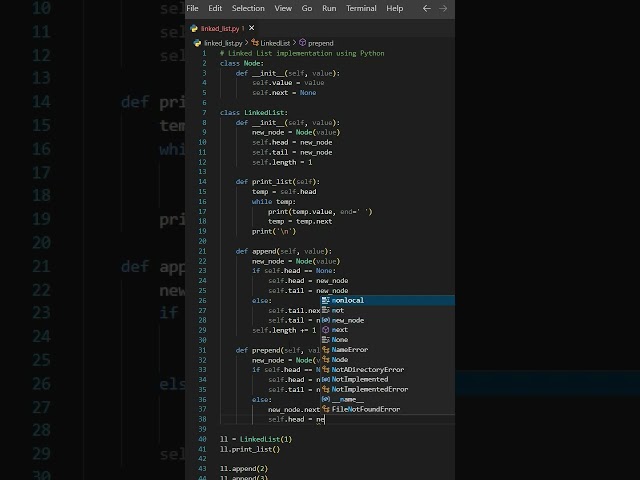Viewport: 640px width, 480px height.
Task: Choose 'new_node' variable suggestion
Action: 387,320
